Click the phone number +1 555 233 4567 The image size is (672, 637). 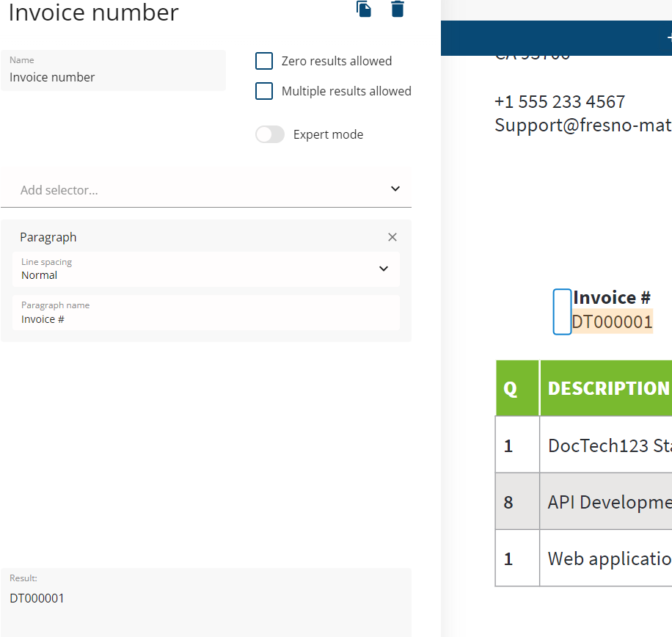tap(560, 101)
